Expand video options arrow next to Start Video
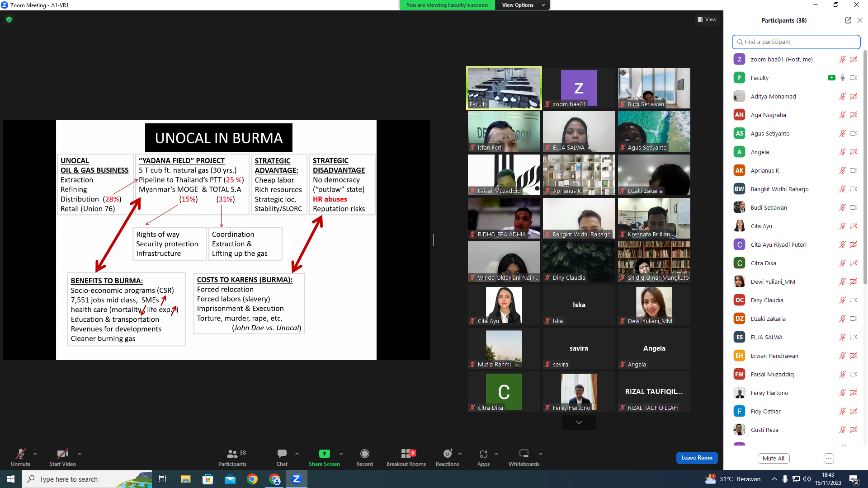The height and width of the screenshot is (488, 868). coord(80,453)
